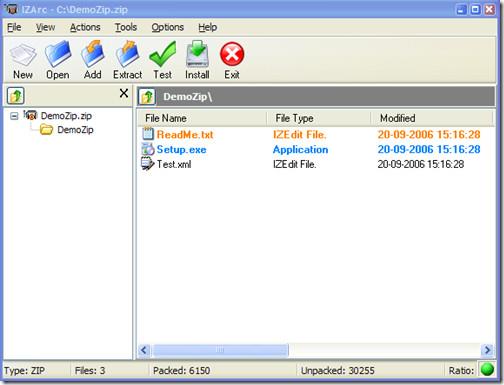Viewport: 504px width, 385px height.
Task: Click the IZEdit File. type of Test.xml
Action: point(294,164)
